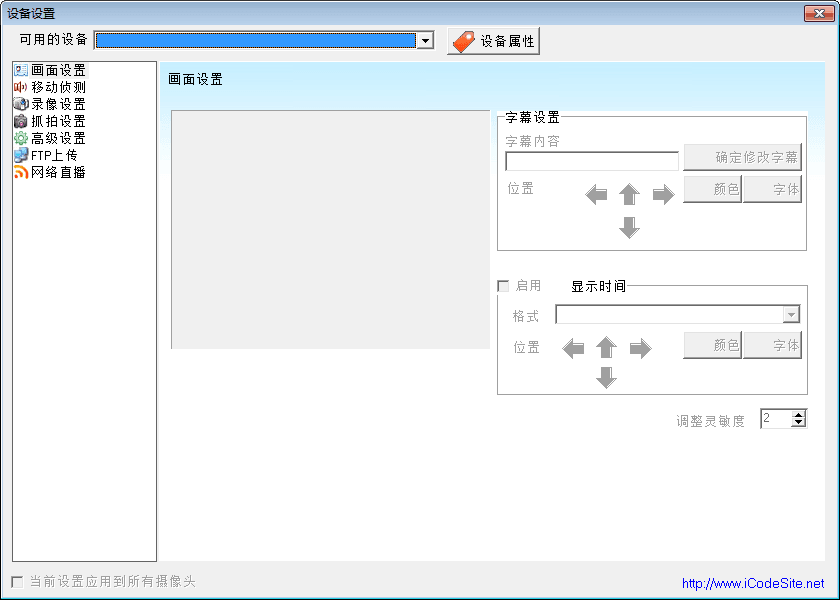Click the FTP上传 computer icon
The height and width of the screenshot is (600, 840).
tap(21, 155)
